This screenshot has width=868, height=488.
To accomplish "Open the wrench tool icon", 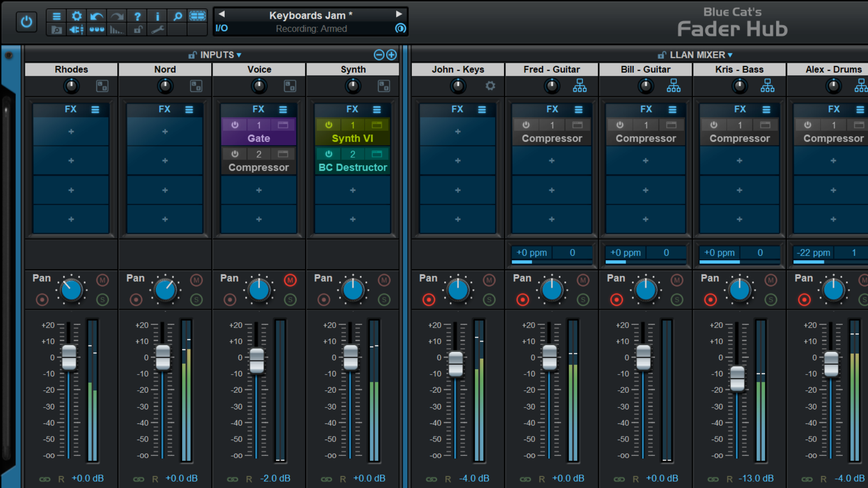I will tap(157, 29).
